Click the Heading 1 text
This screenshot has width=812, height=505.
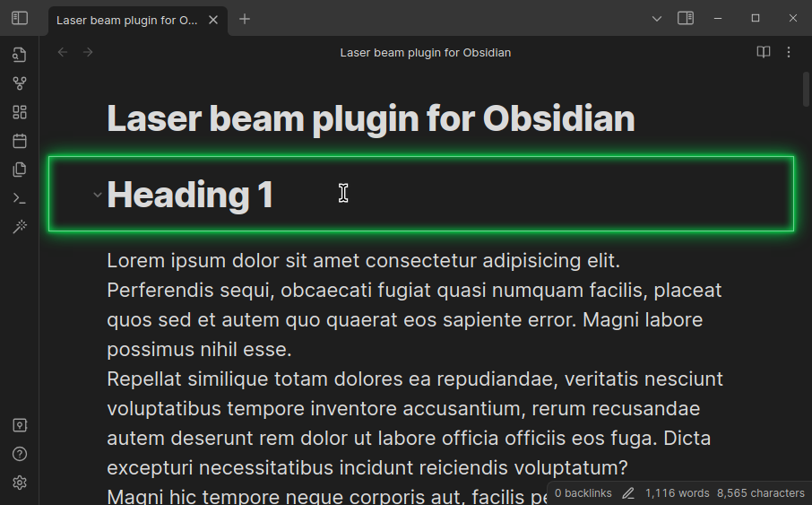point(190,195)
